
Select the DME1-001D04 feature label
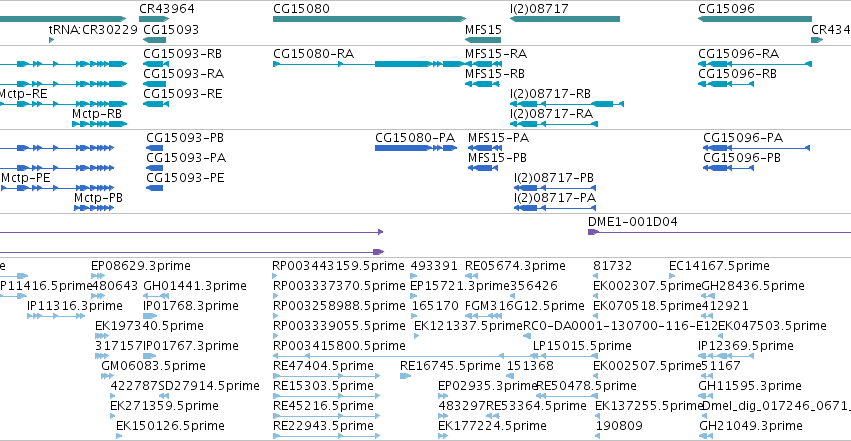pos(632,222)
